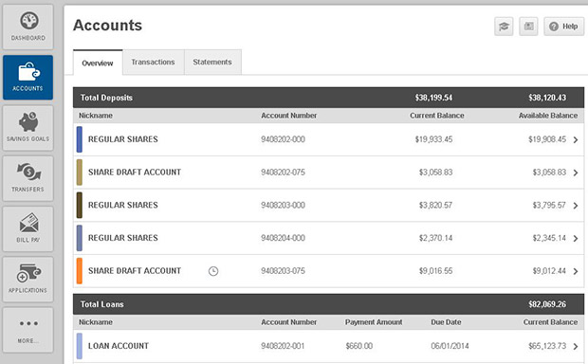Switch to the Statements tab

[x=212, y=63]
